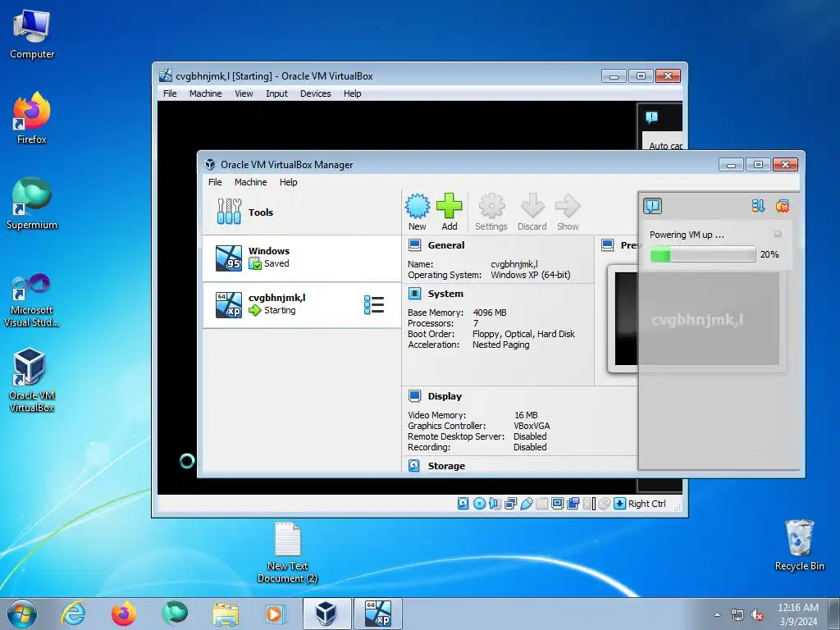The width and height of the screenshot is (840, 630).
Task: Click the Preview section header icon
Action: click(608, 245)
